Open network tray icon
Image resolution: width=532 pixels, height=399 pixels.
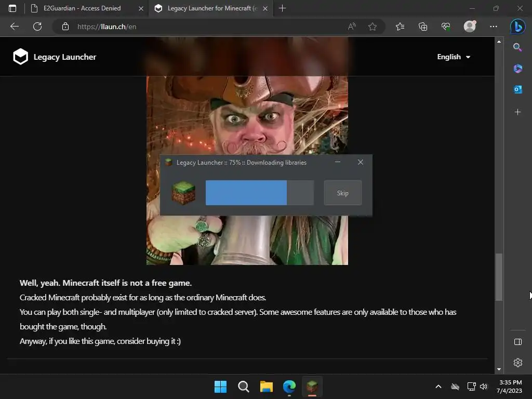pyautogui.click(x=471, y=387)
